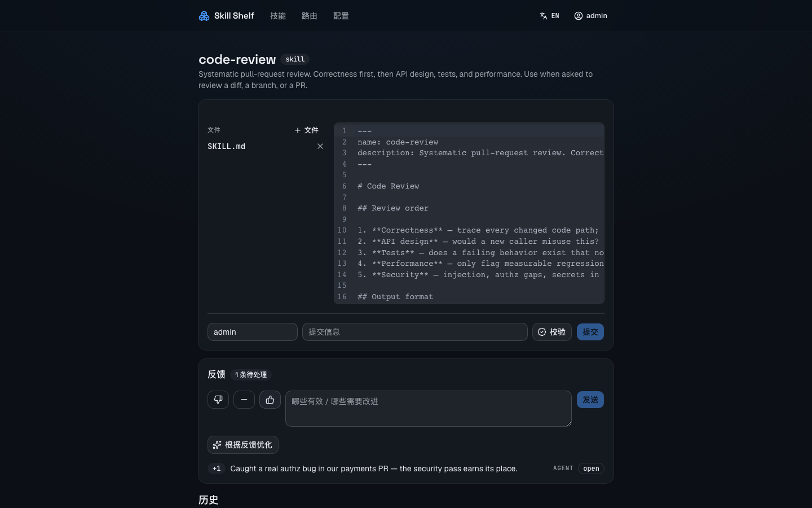Focus the feedback text area

[429, 409]
